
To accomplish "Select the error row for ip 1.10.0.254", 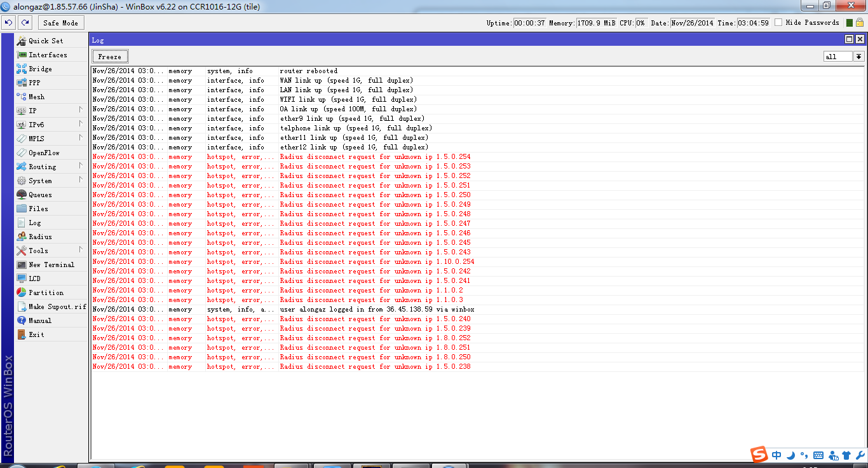I will pos(477,262).
